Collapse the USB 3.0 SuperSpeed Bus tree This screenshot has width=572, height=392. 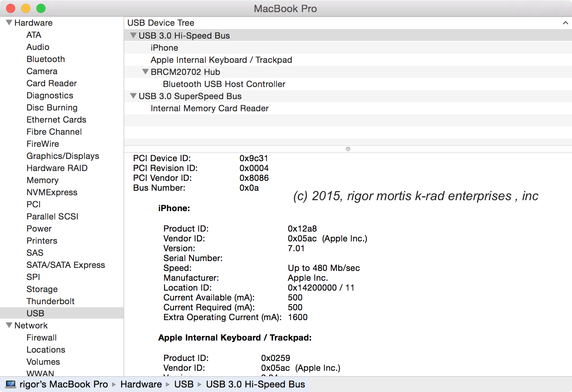(x=133, y=96)
